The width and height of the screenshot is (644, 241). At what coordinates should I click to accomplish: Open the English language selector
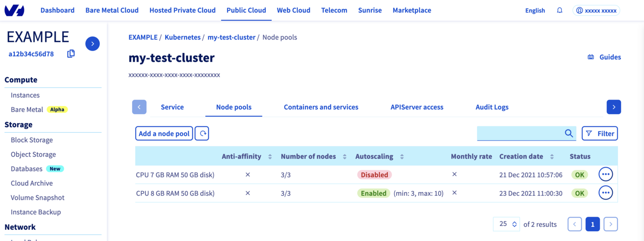click(535, 11)
